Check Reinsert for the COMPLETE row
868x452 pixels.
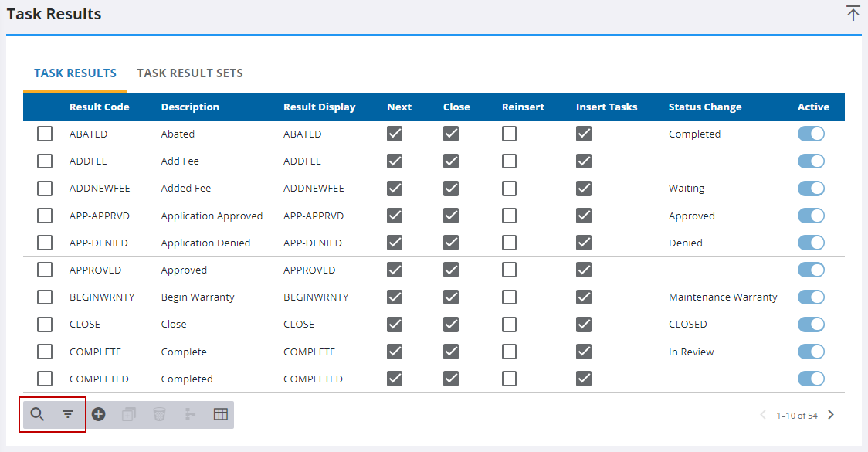509,352
